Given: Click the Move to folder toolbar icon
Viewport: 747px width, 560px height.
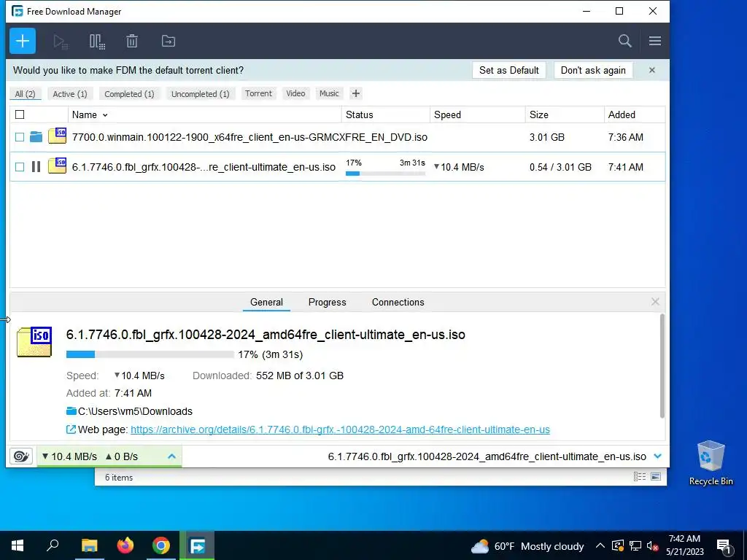Looking at the screenshot, I should point(169,42).
